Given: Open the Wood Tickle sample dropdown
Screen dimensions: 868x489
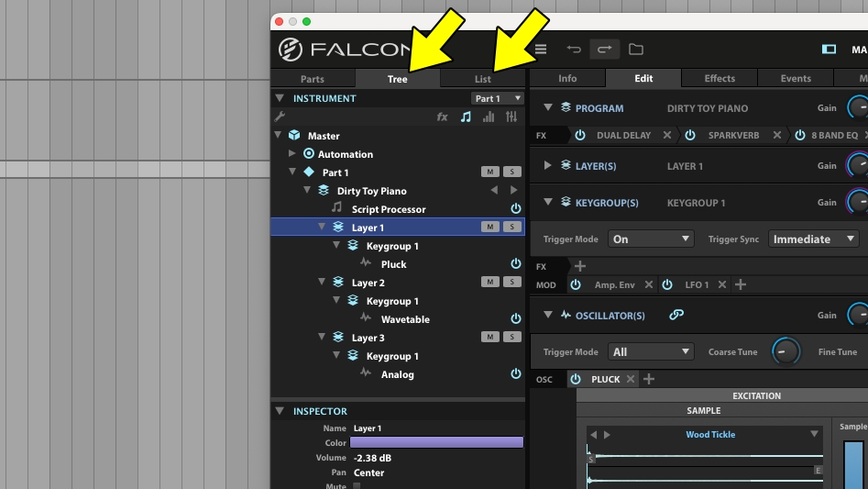Looking at the screenshot, I should pyautogui.click(x=814, y=434).
